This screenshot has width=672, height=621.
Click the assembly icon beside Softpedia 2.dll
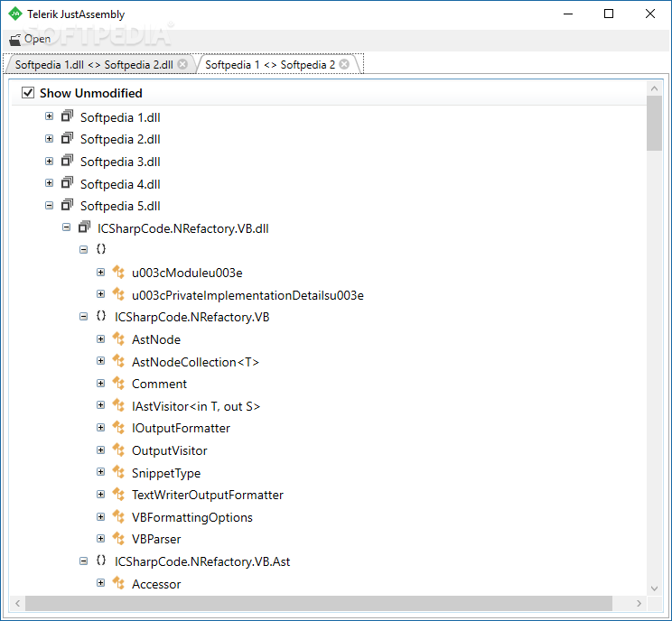point(67,138)
